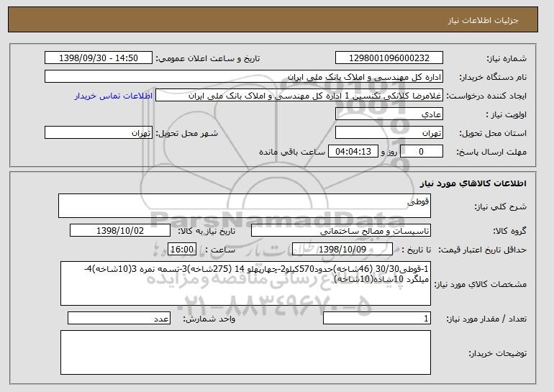Click the goods group field تاسیسات و مصالح ساختمانی

click(341, 231)
